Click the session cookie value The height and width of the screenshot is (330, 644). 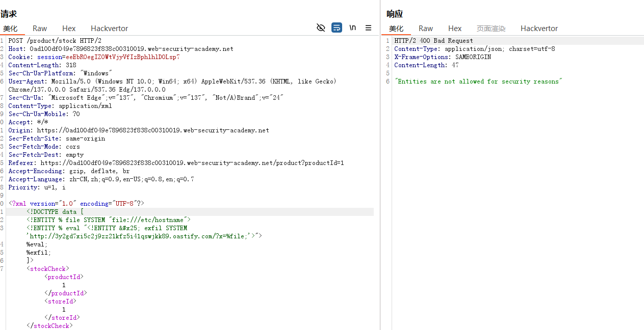pyautogui.click(x=122, y=57)
